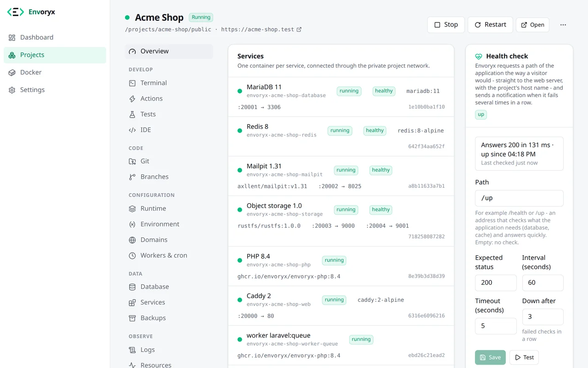588x368 pixels.
Task: Click the Branches icon
Action: click(132, 177)
